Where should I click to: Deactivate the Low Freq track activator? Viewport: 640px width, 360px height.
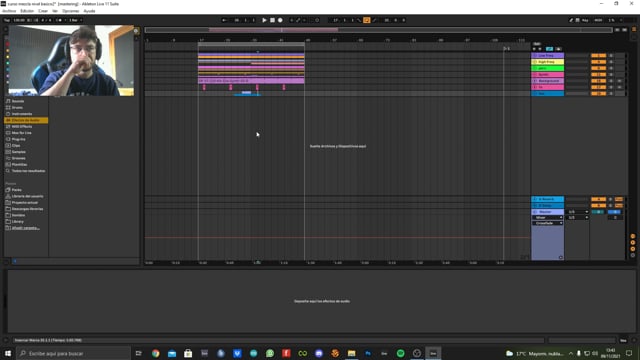[x=598, y=56]
